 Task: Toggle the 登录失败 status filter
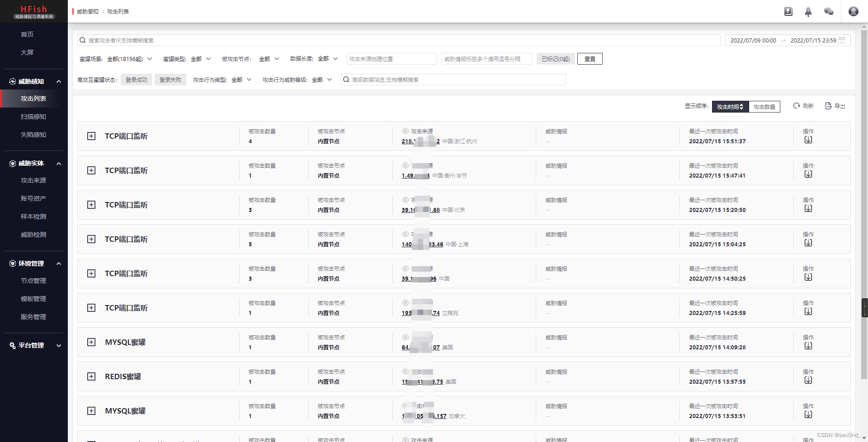tap(170, 80)
